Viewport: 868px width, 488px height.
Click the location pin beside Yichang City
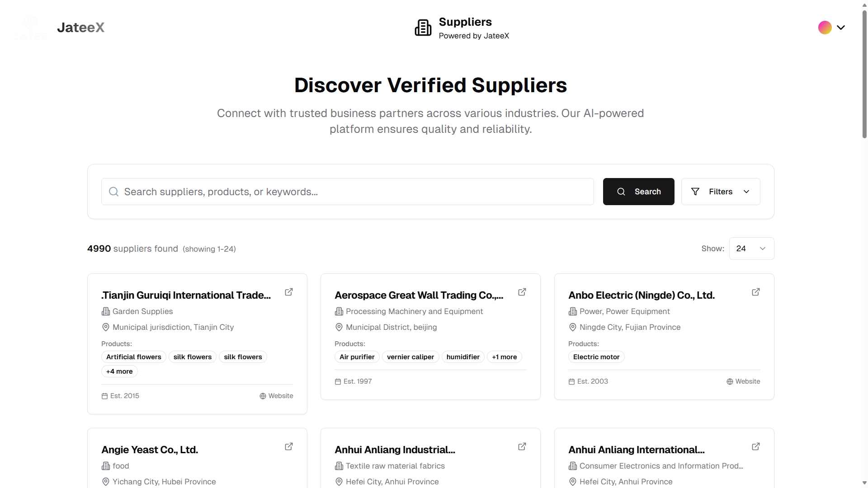[106, 482]
